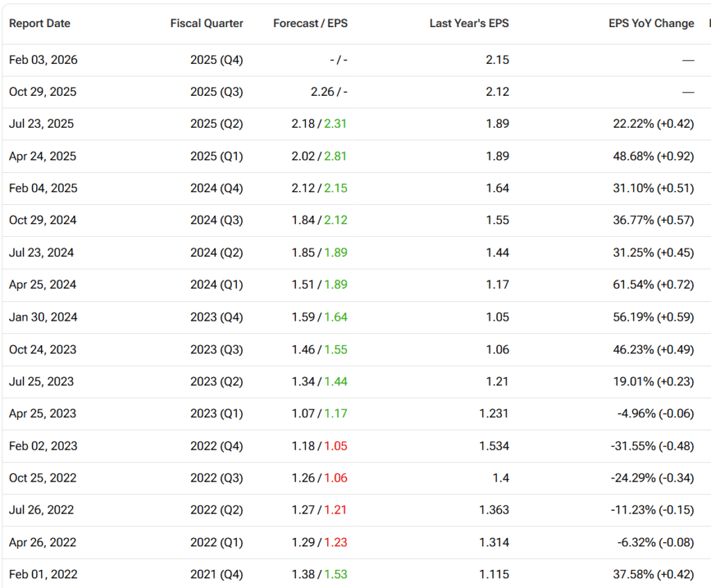Image resolution: width=711 pixels, height=588 pixels.
Task: Select the 46.23% (+0.49) YoY change cell
Action: click(x=655, y=349)
